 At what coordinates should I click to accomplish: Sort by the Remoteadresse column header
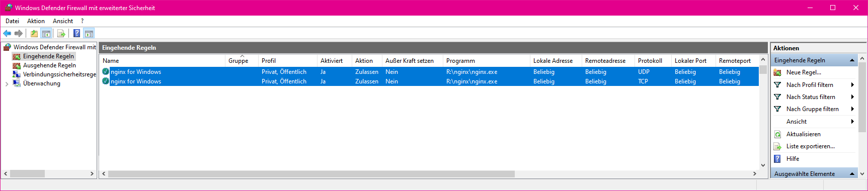[x=608, y=61]
